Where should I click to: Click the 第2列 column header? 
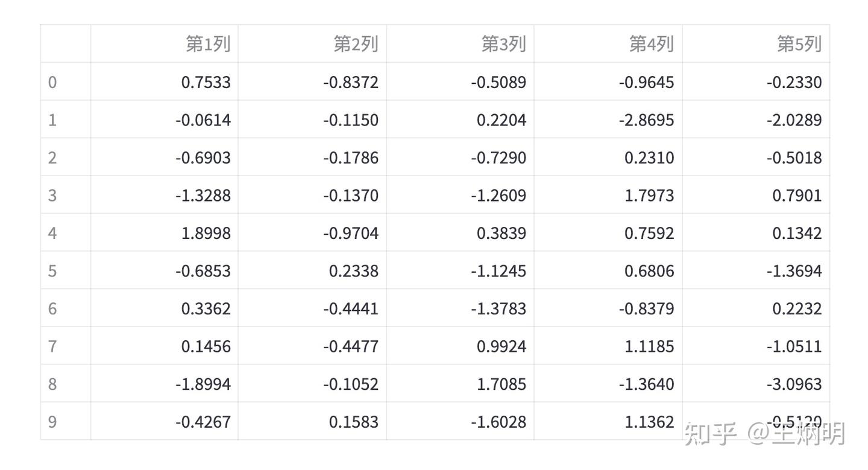click(312, 44)
